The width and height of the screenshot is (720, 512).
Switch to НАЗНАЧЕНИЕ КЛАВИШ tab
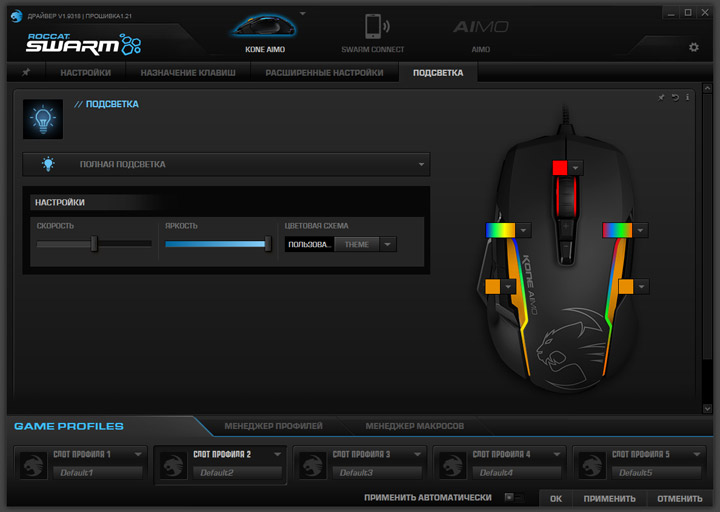pyautogui.click(x=188, y=73)
